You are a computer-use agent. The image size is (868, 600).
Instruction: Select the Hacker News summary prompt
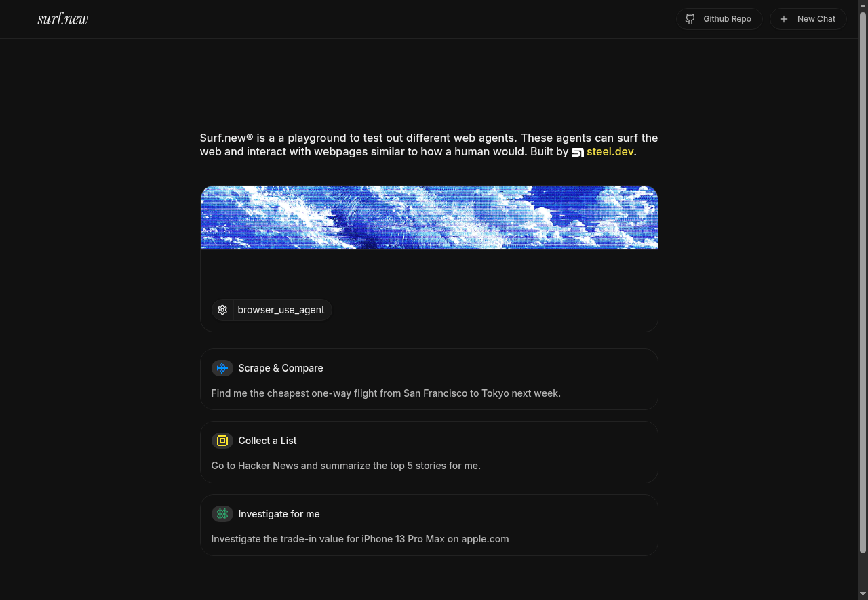[x=346, y=466]
